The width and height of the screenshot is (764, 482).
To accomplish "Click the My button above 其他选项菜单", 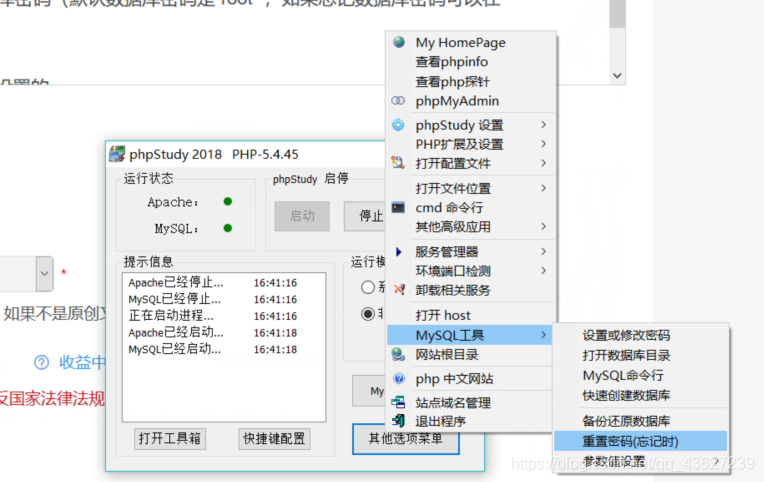I will (369, 391).
